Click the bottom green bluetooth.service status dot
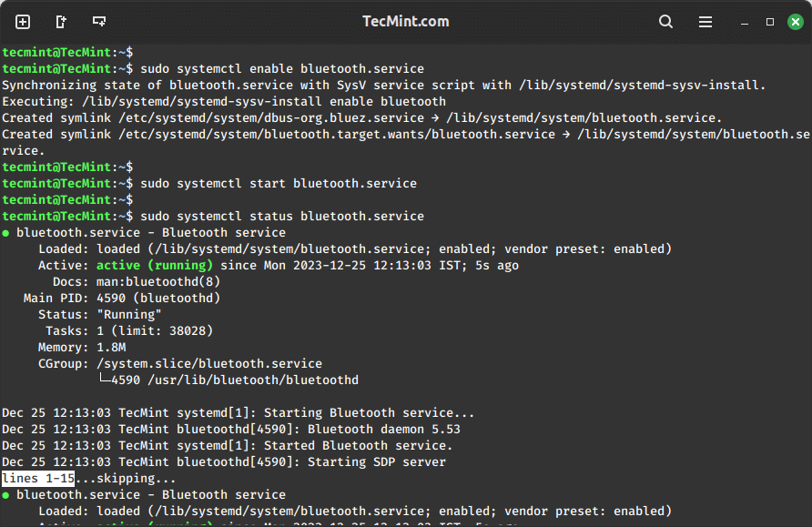The image size is (812, 527). (x=9, y=494)
